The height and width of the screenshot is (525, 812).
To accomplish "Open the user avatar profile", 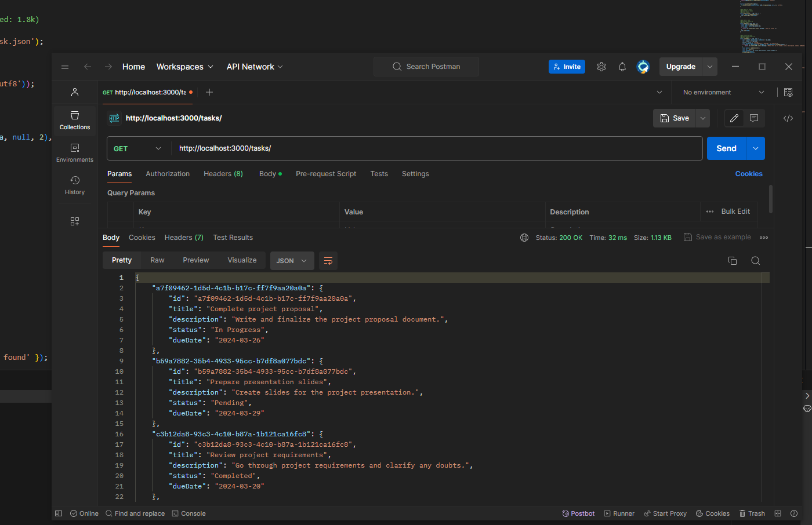I will pos(643,67).
